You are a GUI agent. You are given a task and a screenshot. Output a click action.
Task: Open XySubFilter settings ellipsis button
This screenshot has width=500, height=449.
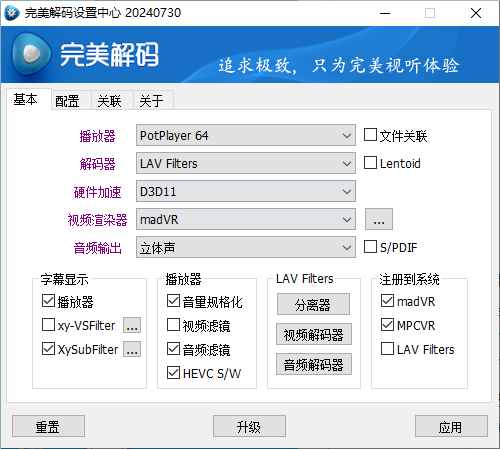click(x=132, y=349)
